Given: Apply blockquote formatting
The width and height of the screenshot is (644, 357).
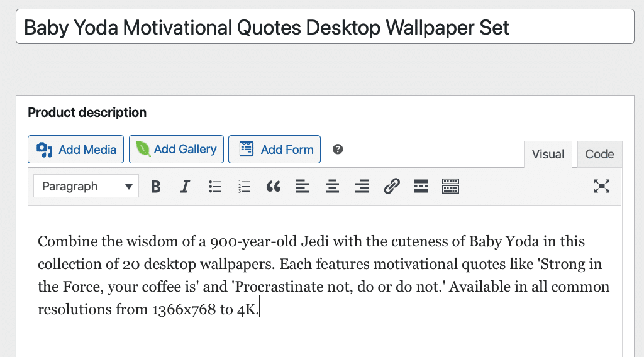Looking at the screenshot, I should coord(274,186).
